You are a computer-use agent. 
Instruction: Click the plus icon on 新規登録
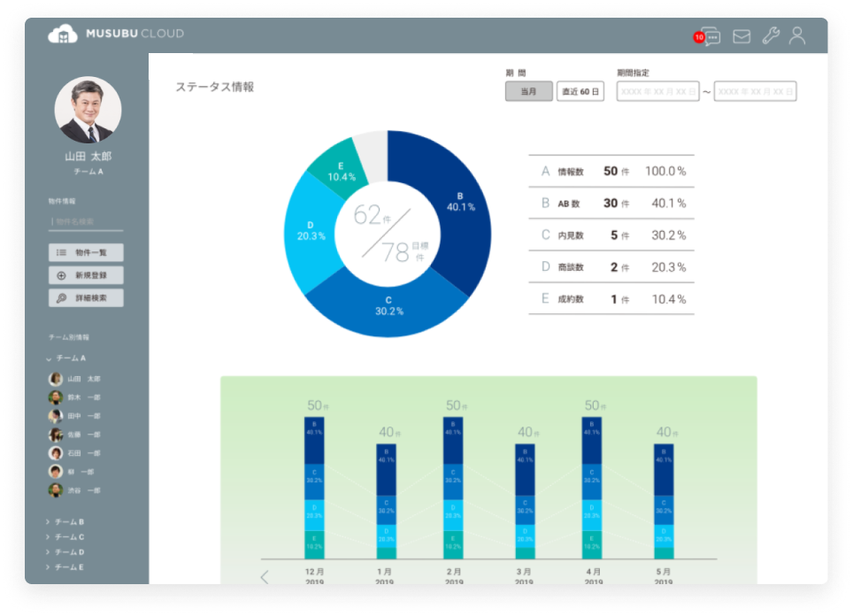click(61, 275)
